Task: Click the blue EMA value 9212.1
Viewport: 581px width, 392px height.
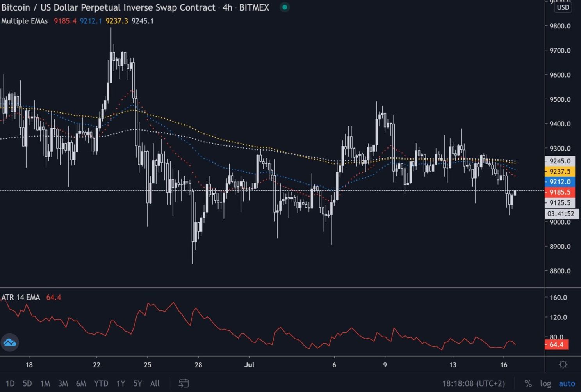Action: [x=91, y=21]
